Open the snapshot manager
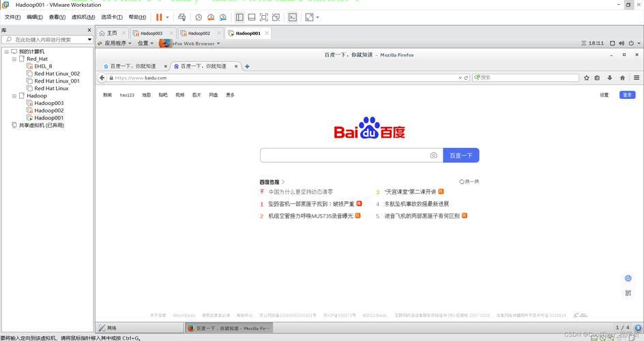The image size is (644, 341). [x=223, y=17]
